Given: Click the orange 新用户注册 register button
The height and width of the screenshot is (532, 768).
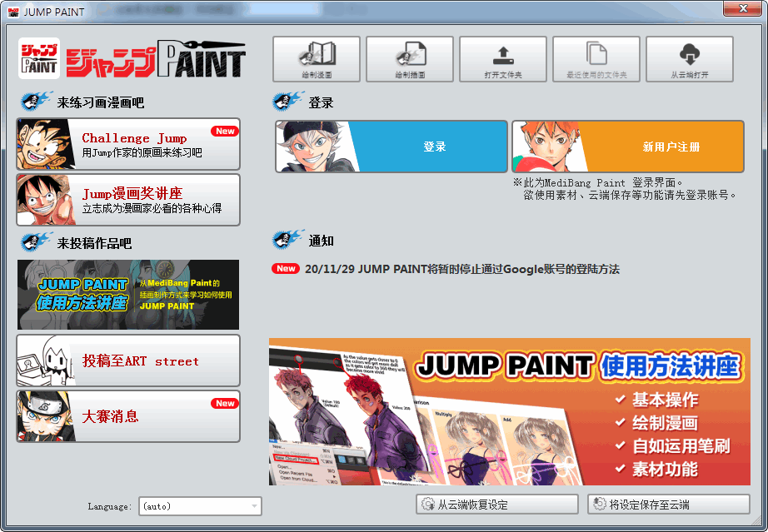Looking at the screenshot, I should pos(628,147).
